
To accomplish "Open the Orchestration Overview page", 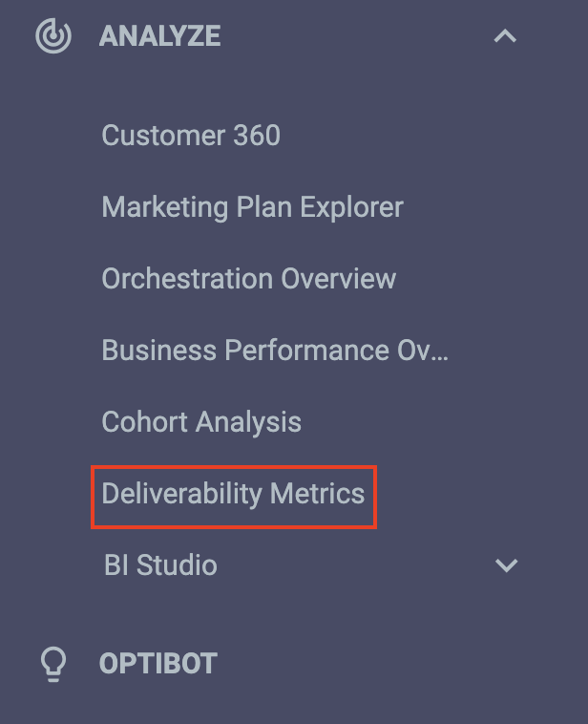I will click(249, 279).
